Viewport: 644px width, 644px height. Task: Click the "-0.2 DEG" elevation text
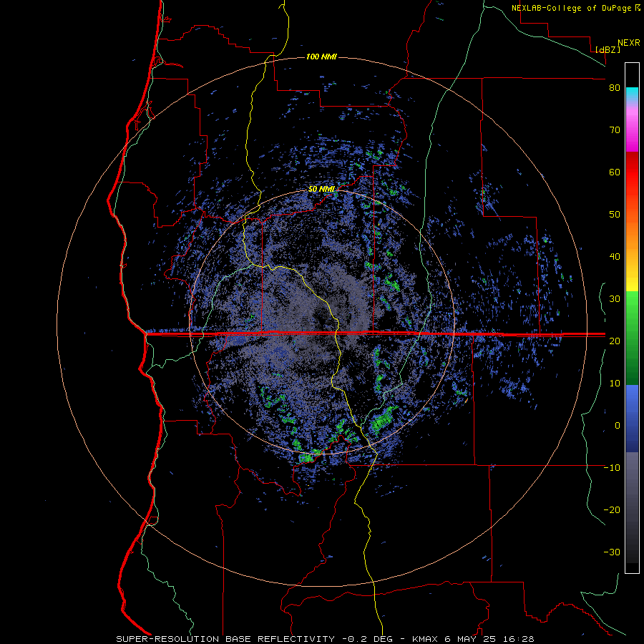(x=367, y=639)
